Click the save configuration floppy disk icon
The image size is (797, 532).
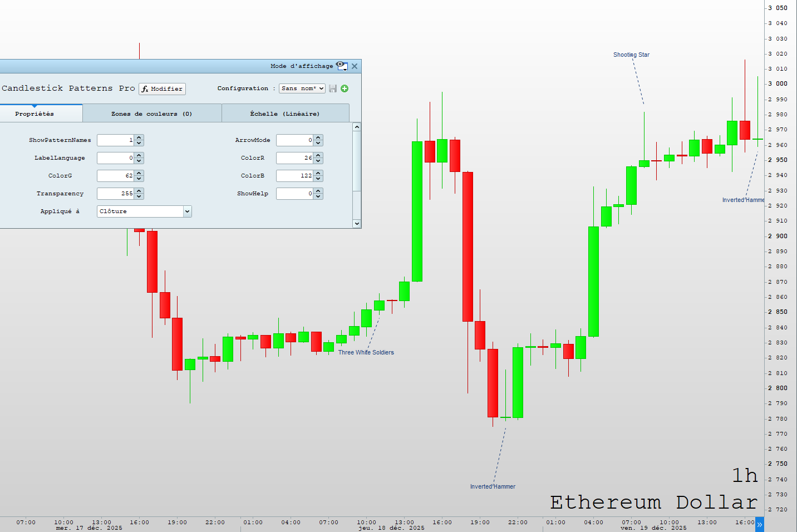333,88
